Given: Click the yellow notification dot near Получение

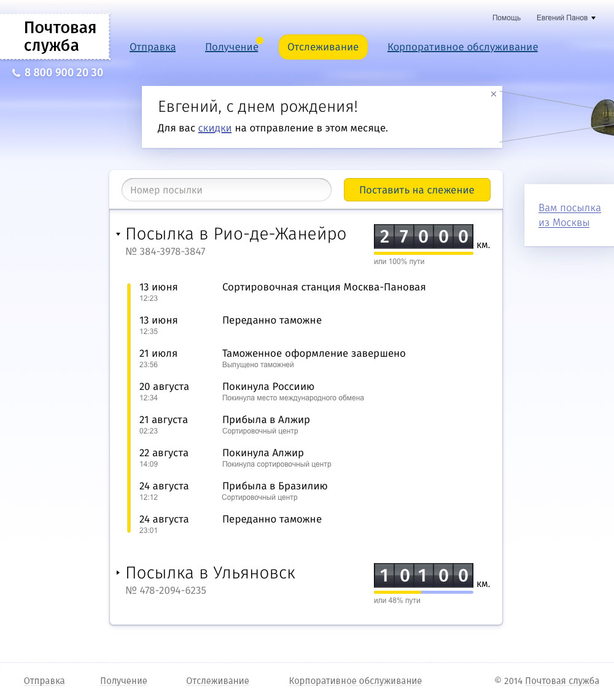Looking at the screenshot, I should coord(260,41).
